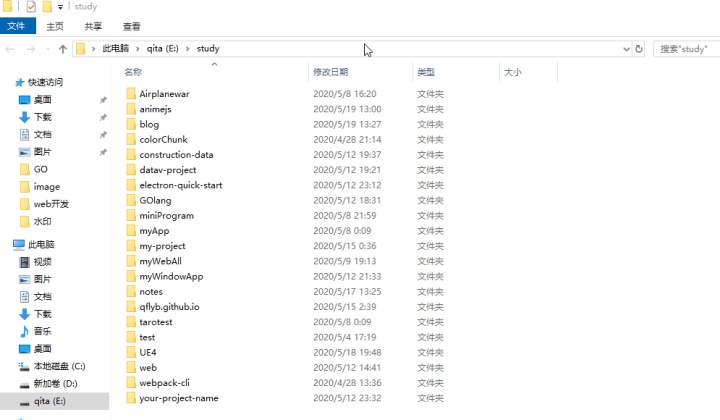Click the Up one level arrow
Image resolution: width=720 pixels, height=420 pixels.
pos(63,49)
